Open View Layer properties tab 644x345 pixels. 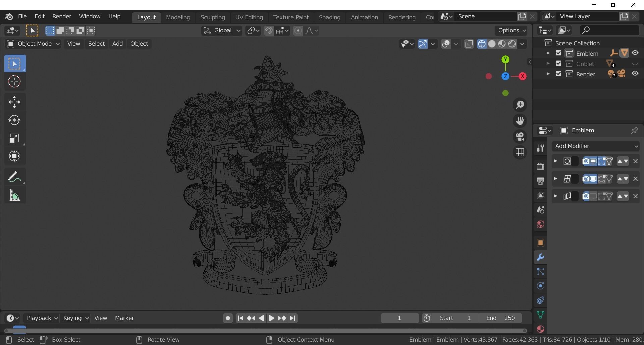[x=540, y=195]
